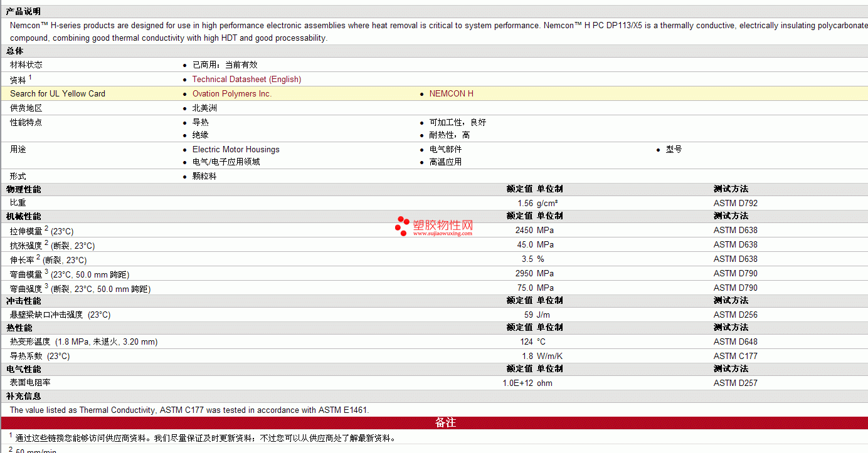Screen dimensions: 868x453
Task: Click the 供货地区 row label
Action: (26, 108)
